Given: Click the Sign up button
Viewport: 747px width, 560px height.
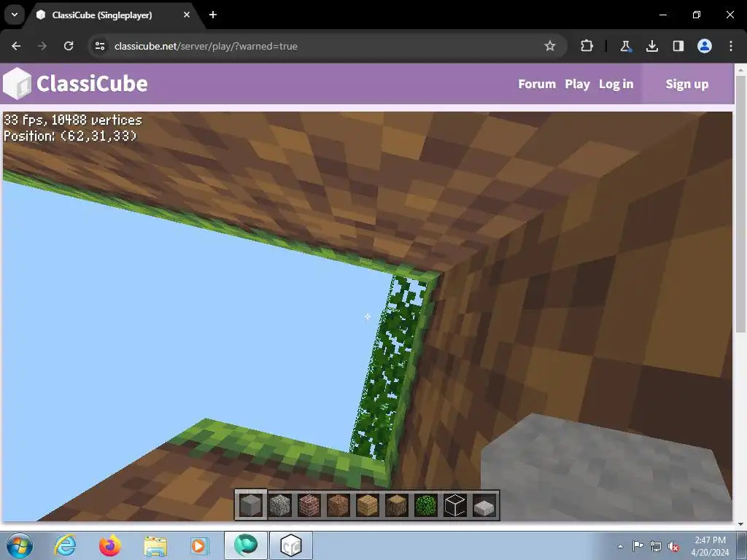Looking at the screenshot, I should click(686, 84).
